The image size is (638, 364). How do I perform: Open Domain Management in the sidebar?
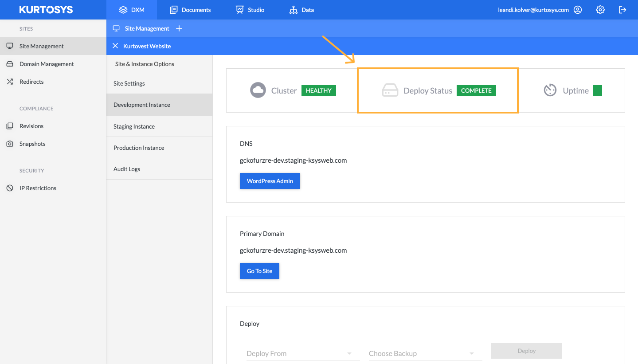tap(53, 64)
